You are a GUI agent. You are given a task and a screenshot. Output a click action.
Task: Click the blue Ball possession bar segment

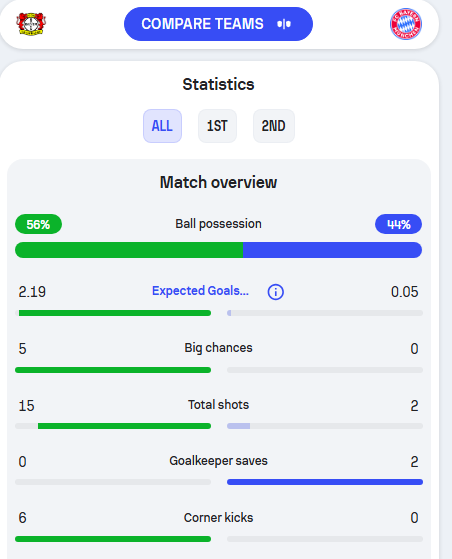(x=333, y=250)
